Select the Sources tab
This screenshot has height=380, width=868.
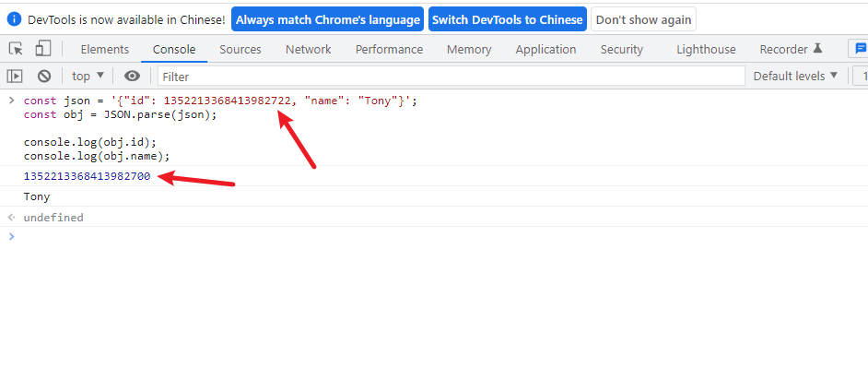click(x=240, y=50)
